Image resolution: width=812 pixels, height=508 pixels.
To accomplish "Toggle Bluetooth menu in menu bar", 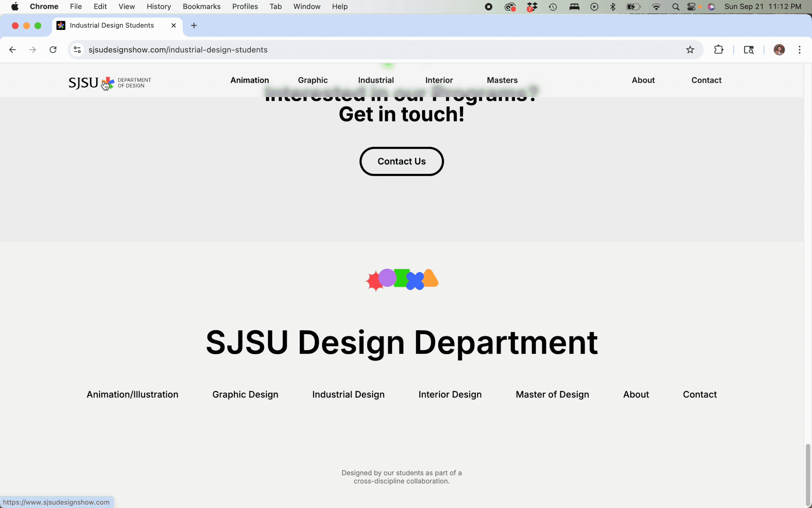I will click(x=613, y=7).
